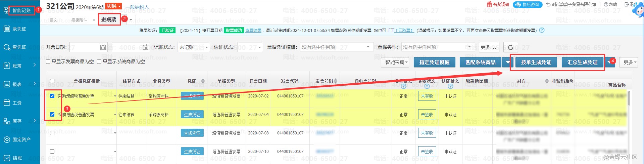644x164 pixels.
Task: Open 更多 dropdown right of action buttons
Action: [x=628, y=62]
